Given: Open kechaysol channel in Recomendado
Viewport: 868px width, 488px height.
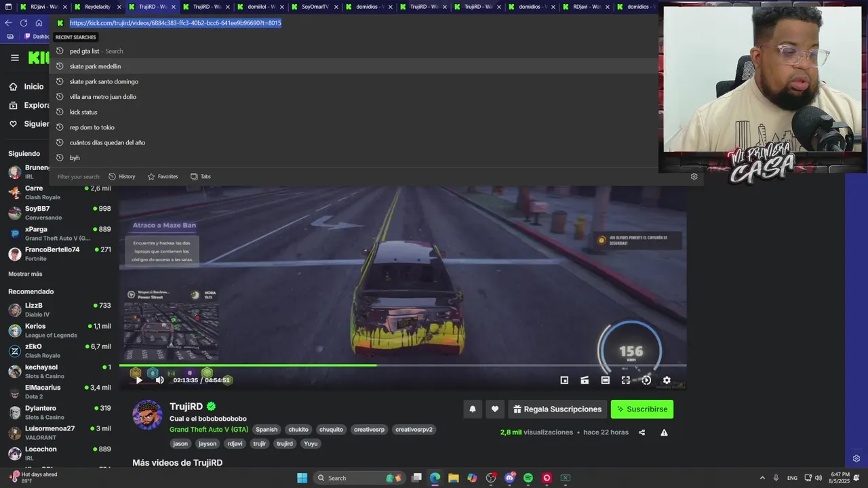Looking at the screenshot, I should [59, 371].
